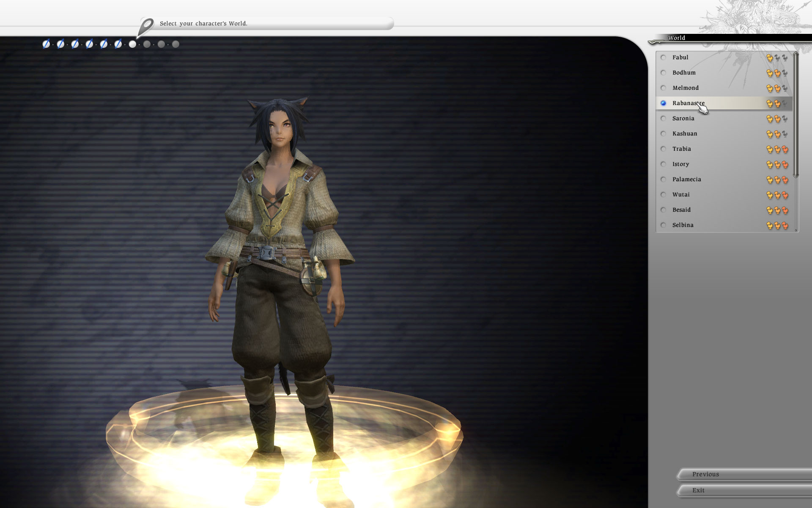Click the Bodhum world name
812x508 pixels.
click(x=684, y=73)
